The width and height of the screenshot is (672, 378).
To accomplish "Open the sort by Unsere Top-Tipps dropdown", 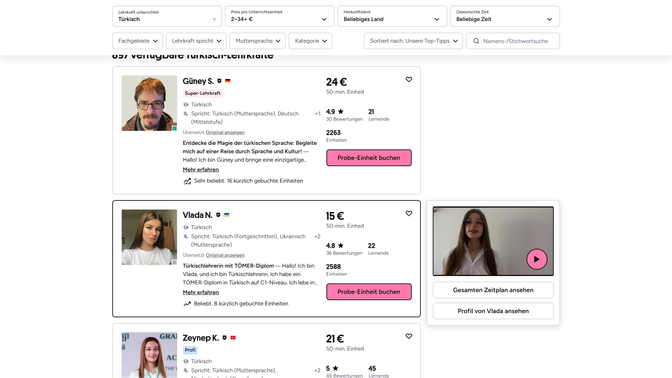I will click(x=413, y=41).
